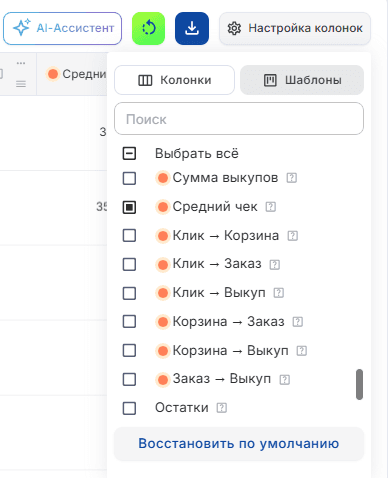Click the Клик → Корзина label
Screen dimensions: 388x478
click(226, 236)
